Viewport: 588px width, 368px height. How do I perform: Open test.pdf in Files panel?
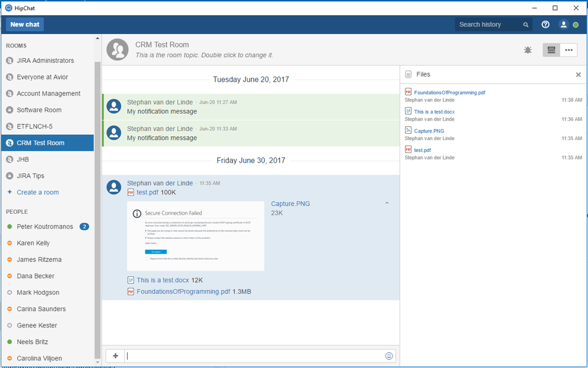pos(422,150)
